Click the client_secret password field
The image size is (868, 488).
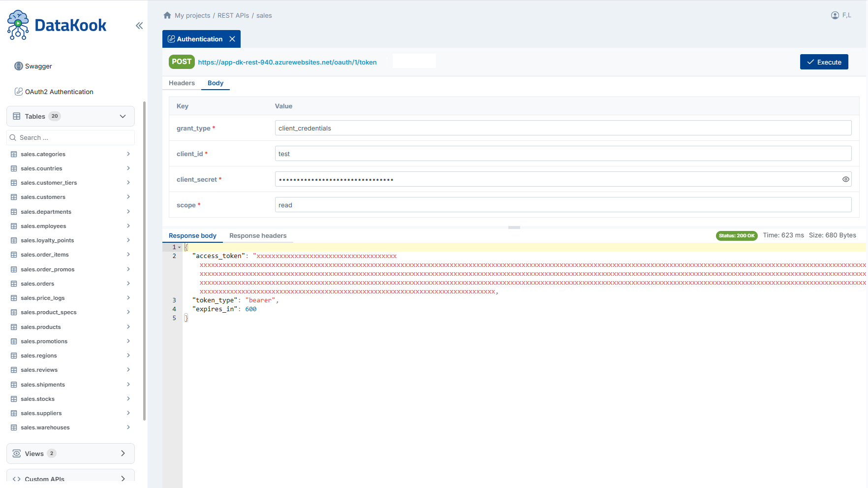(563, 179)
